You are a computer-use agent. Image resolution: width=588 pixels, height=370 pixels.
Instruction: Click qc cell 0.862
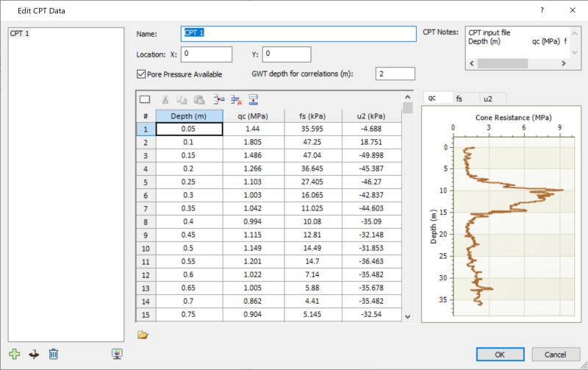pos(254,301)
